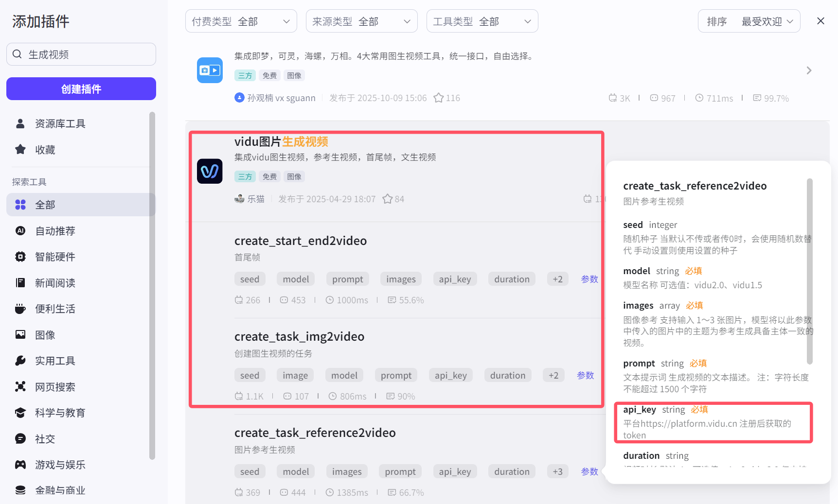838x504 pixels.
Task: Open the vidu plugin logo thumbnail
Action: point(210,171)
